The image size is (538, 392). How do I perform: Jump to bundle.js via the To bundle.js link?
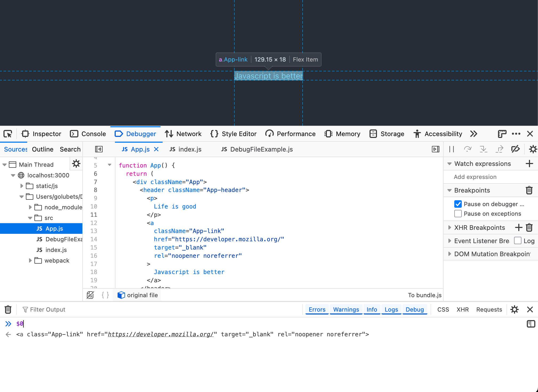[x=424, y=295]
